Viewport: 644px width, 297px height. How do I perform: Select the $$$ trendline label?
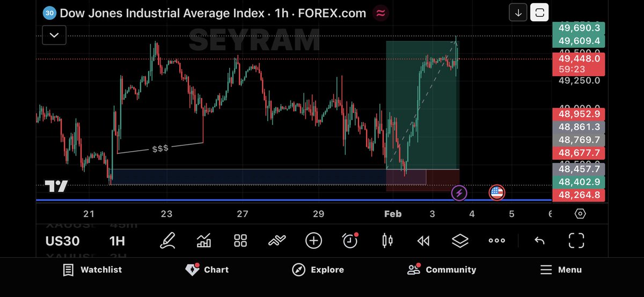tap(160, 148)
